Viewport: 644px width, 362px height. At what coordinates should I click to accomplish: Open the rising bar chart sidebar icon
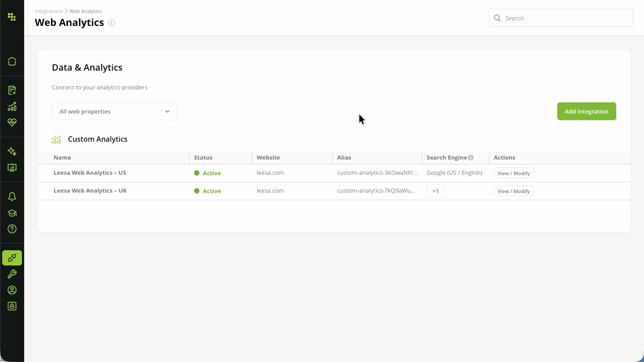(x=12, y=106)
